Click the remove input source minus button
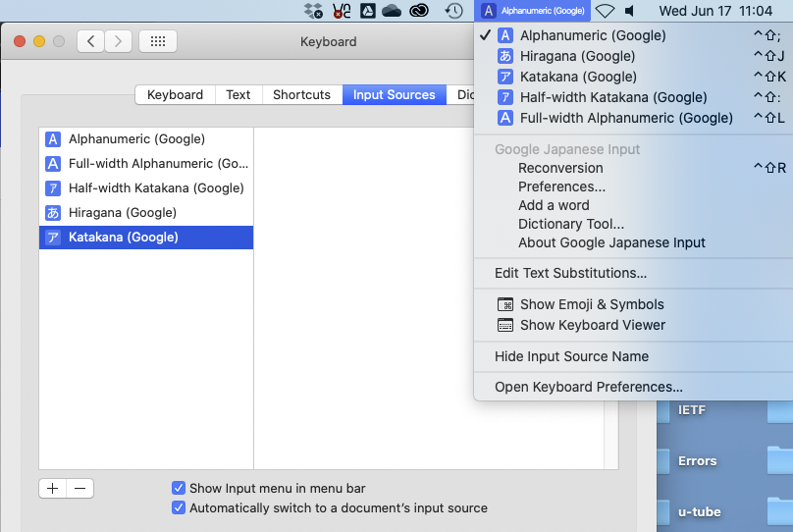This screenshot has width=793, height=532. tap(80, 488)
